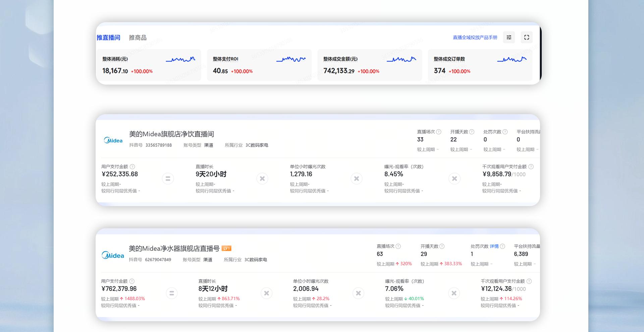Click the multiply icon after 9天20小时
The width and height of the screenshot is (644, 332).
(x=262, y=179)
